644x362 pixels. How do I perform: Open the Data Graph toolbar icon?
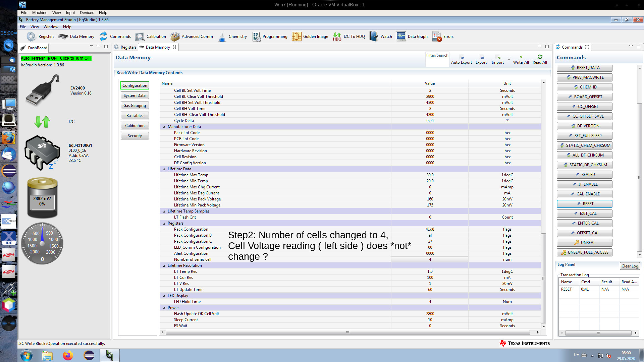click(401, 37)
